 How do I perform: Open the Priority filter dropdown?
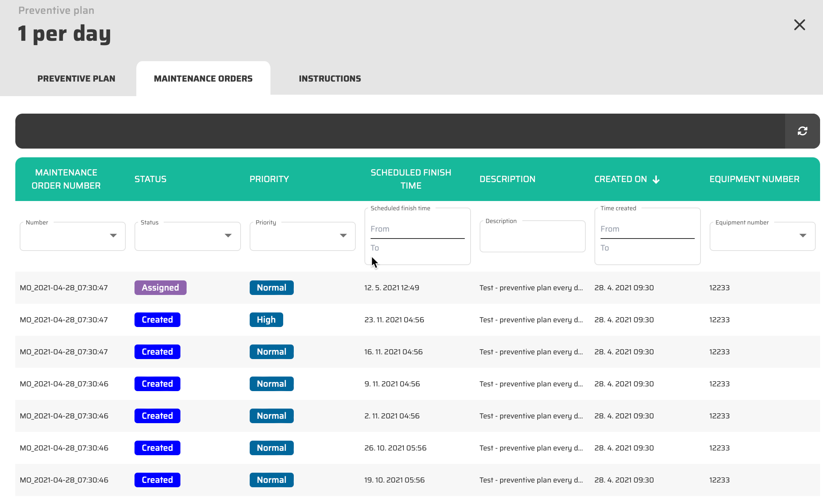tap(343, 236)
